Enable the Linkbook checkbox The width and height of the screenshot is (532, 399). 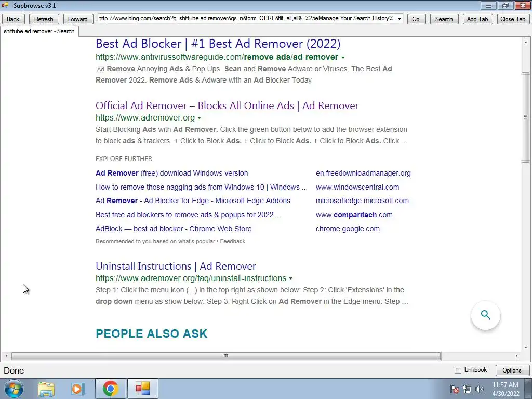click(458, 370)
